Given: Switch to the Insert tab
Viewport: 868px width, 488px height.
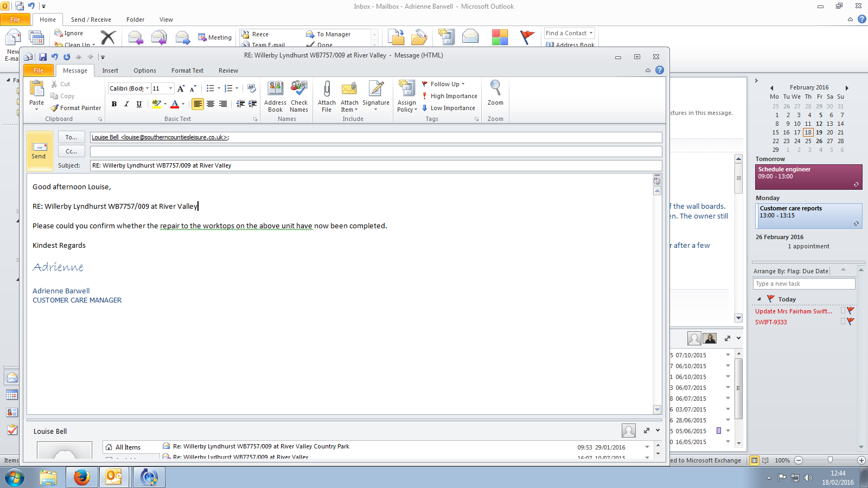Looking at the screenshot, I should click(110, 70).
